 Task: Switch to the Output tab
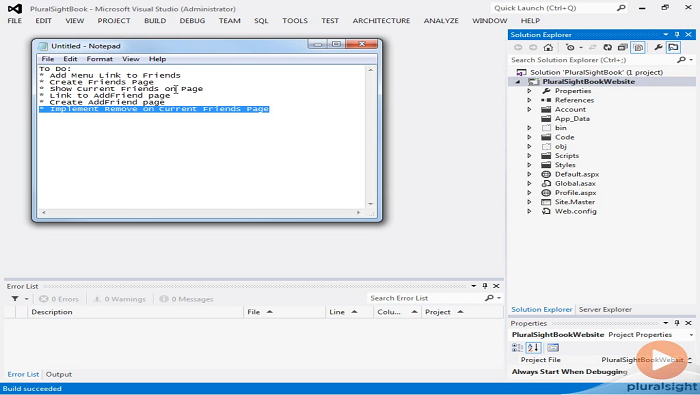point(58,374)
